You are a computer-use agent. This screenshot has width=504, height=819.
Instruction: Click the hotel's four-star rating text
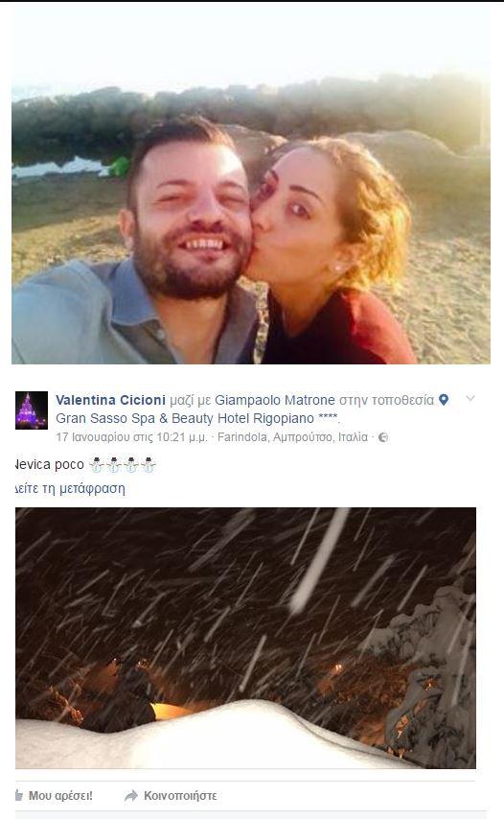[329, 418]
